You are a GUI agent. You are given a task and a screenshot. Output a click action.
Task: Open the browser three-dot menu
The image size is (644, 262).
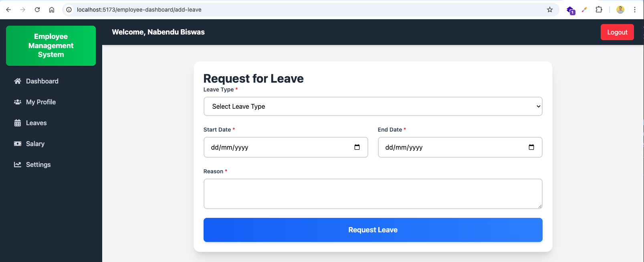pyautogui.click(x=635, y=10)
